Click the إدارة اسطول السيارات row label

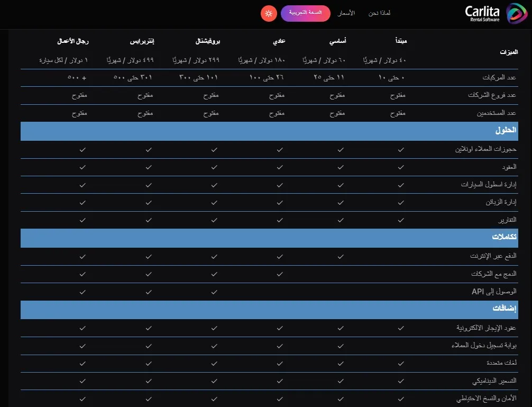click(489, 184)
